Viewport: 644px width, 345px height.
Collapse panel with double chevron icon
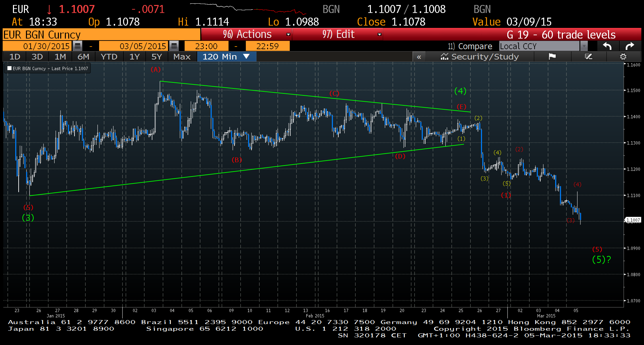[x=419, y=57]
